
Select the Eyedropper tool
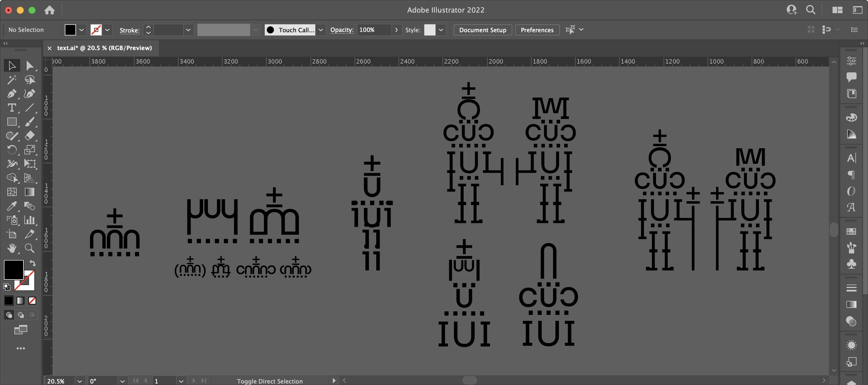tap(12, 206)
